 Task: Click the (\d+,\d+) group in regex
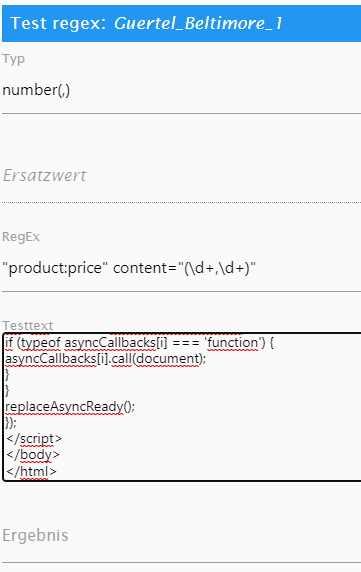click(x=217, y=268)
